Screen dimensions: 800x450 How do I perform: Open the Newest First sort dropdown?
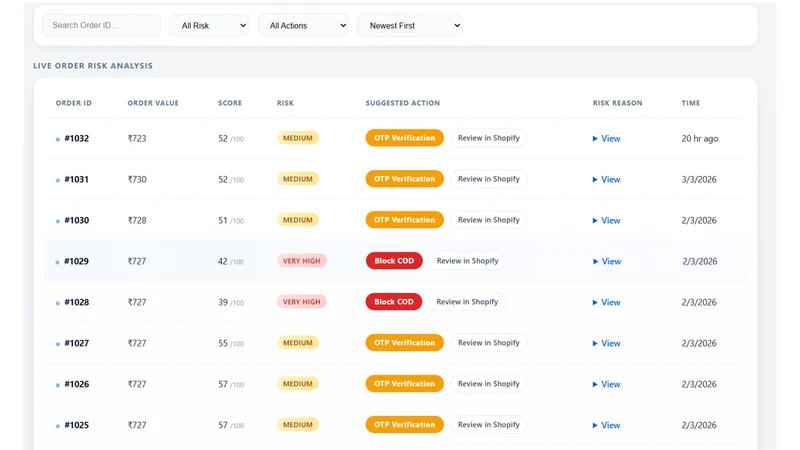click(x=410, y=26)
